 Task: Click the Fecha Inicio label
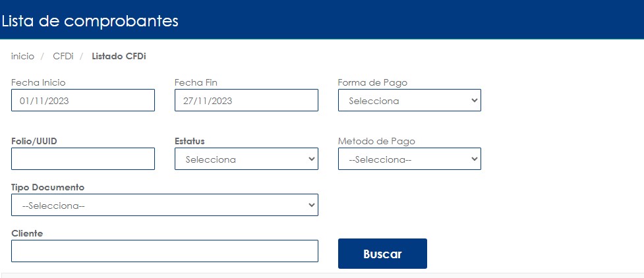38,82
